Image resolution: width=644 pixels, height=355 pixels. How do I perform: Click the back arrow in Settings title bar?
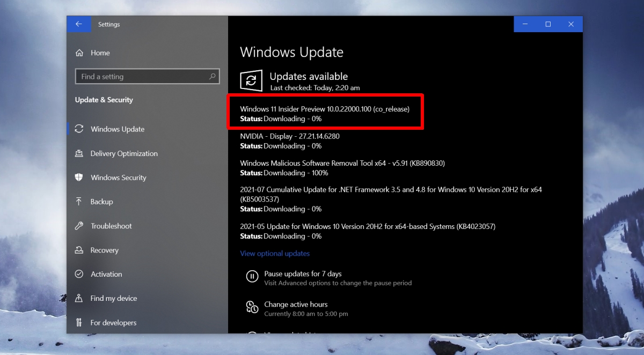click(x=79, y=24)
